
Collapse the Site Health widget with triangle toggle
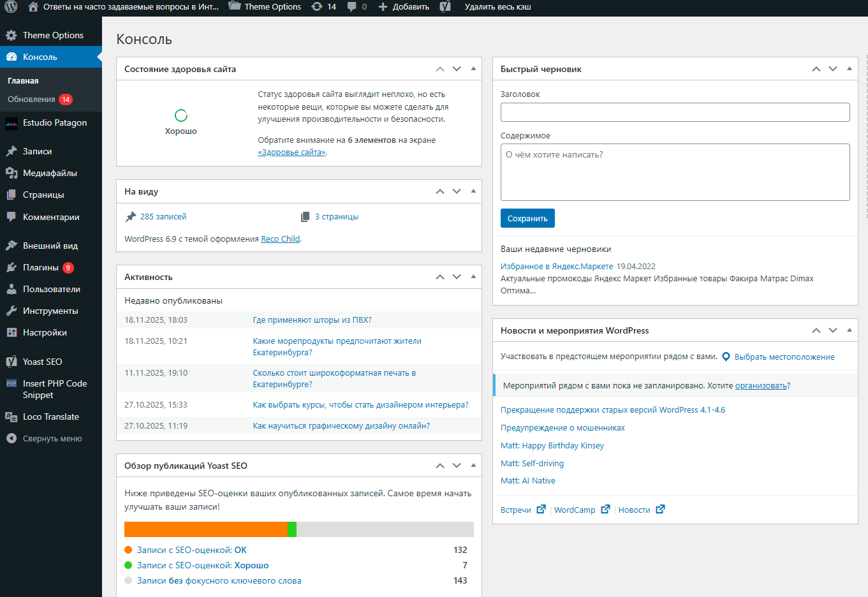click(473, 69)
